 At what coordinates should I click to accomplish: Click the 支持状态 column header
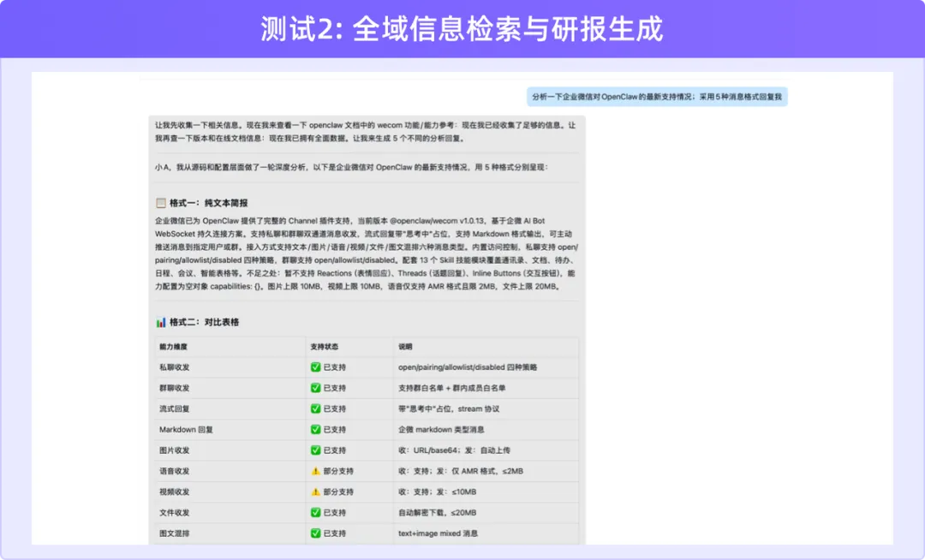click(x=325, y=347)
